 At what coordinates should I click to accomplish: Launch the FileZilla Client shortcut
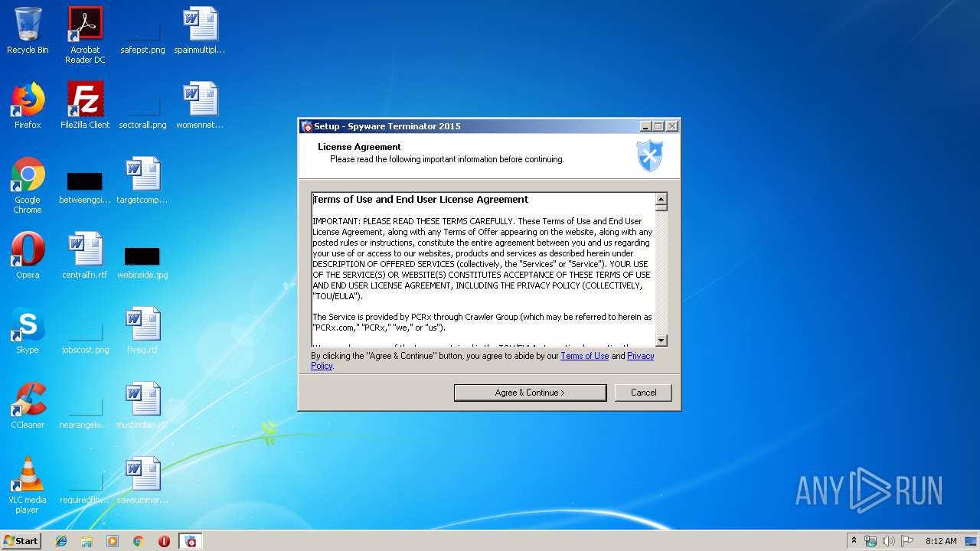point(85,106)
